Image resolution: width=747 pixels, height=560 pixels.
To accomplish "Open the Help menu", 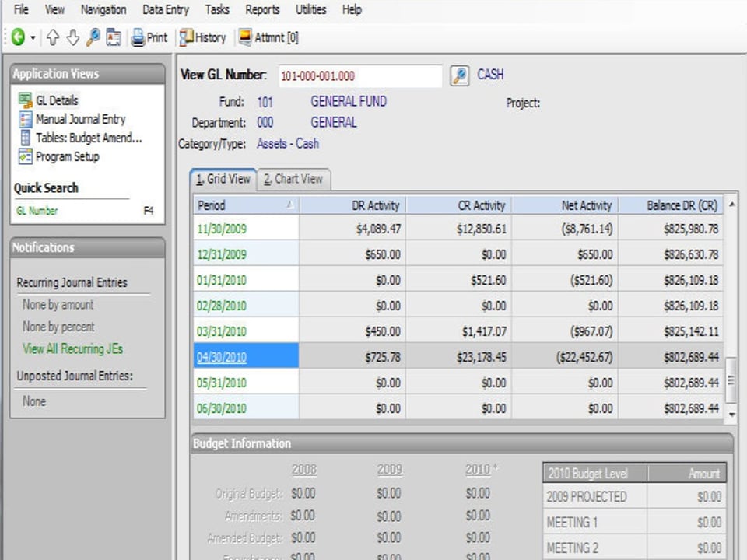I will point(352,9).
